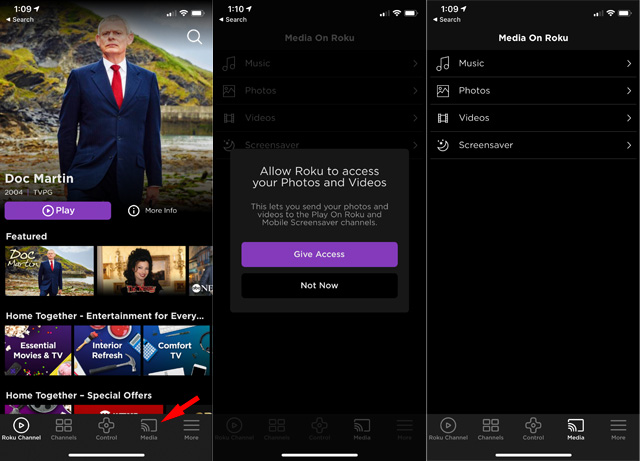Open the Media tab on the left screen
The width and height of the screenshot is (640, 461).
coord(149,429)
